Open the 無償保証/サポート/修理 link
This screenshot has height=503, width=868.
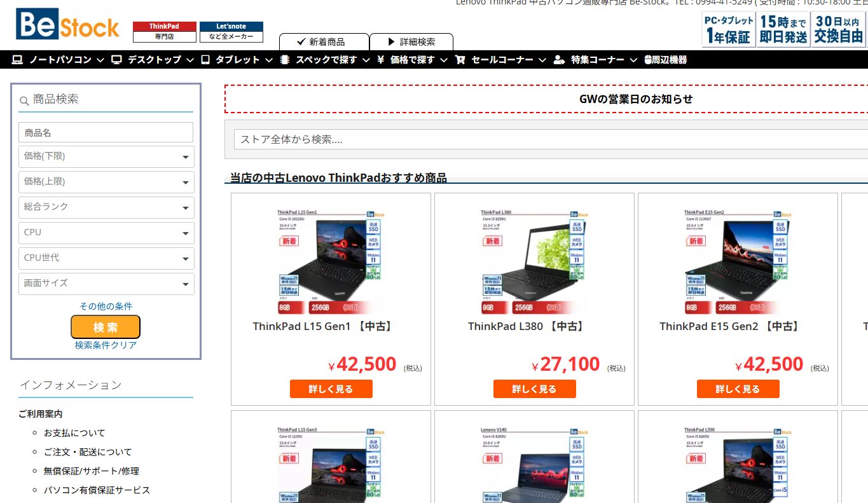[x=92, y=471]
